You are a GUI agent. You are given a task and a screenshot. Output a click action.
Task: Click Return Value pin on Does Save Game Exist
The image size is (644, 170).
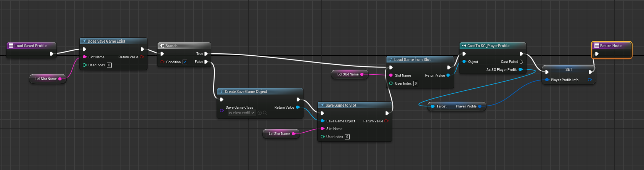coord(142,57)
